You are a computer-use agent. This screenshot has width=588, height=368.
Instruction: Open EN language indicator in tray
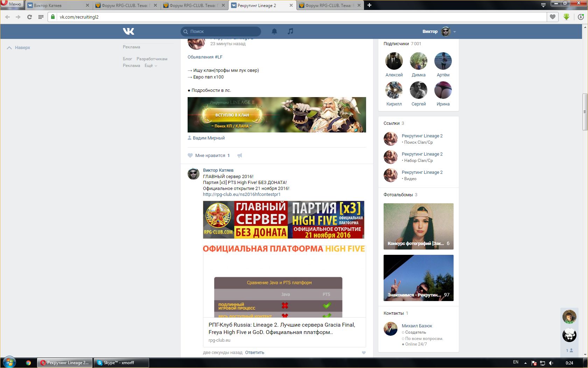pyautogui.click(x=516, y=362)
